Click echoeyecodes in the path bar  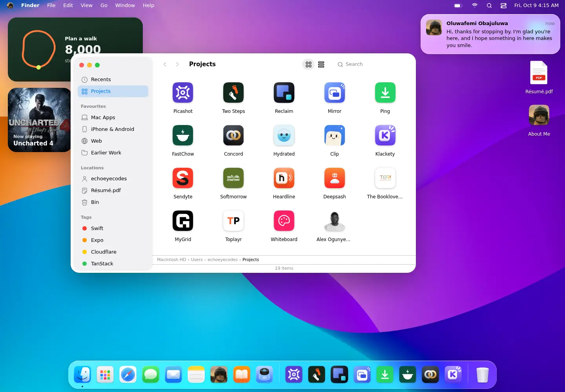click(x=222, y=260)
